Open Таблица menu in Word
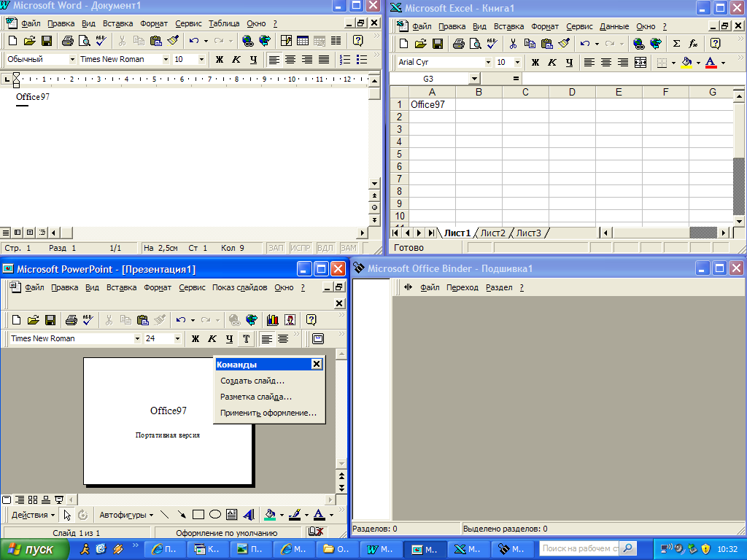The image size is (747, 560). (224, 23)
